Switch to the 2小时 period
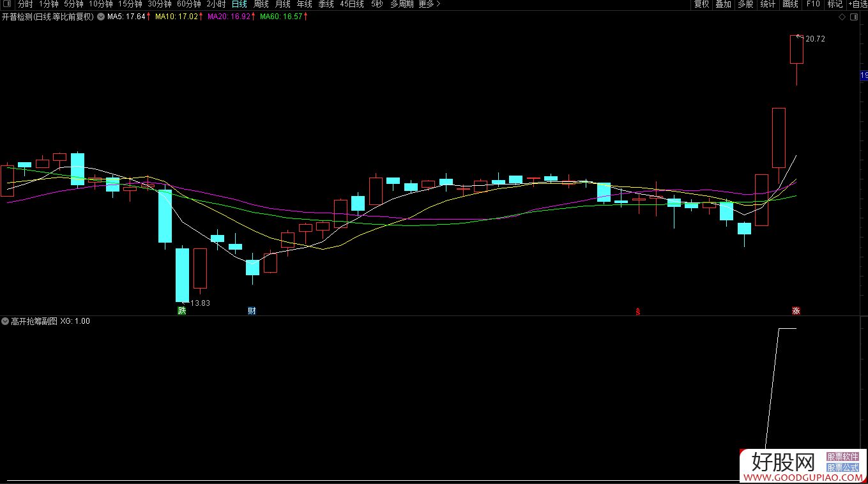This screenshot has height=484, width=868. point(216,4)
